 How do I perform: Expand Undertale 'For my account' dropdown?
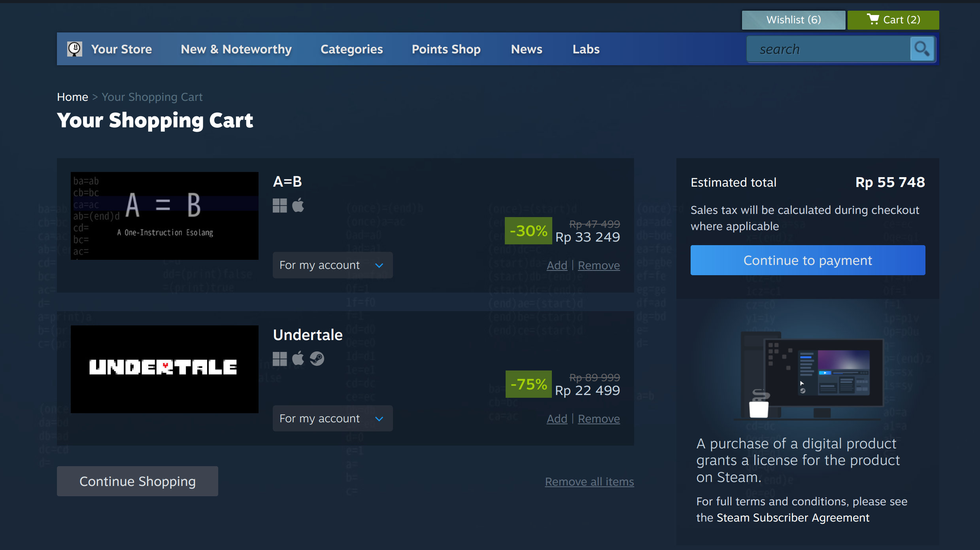pos(332,418)
